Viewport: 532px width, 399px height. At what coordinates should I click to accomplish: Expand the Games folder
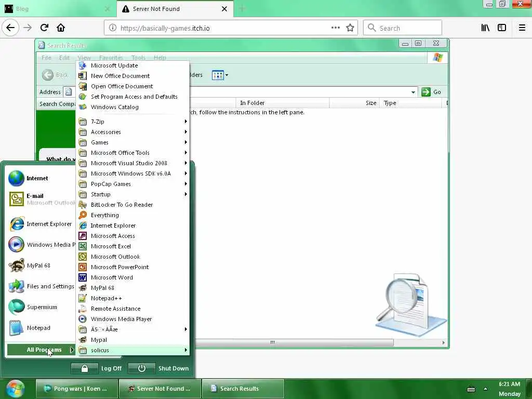pos(132,142)
